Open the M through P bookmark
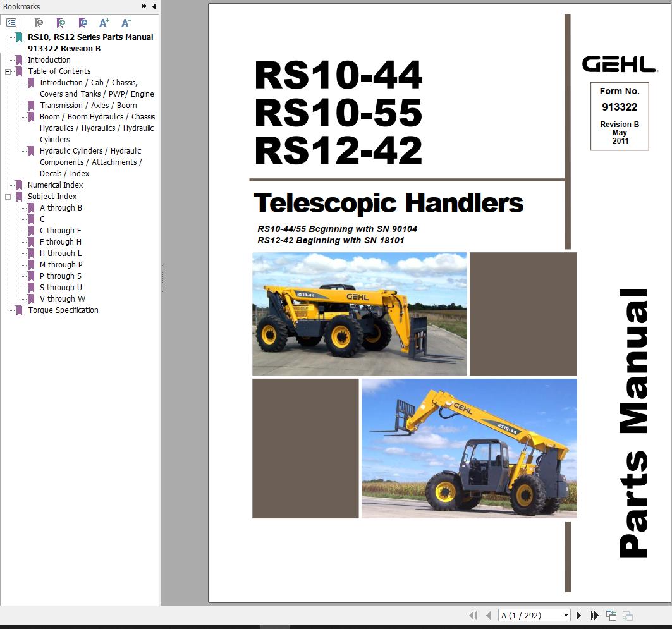This screenshot has width=672, height=629. coord(61,264)
